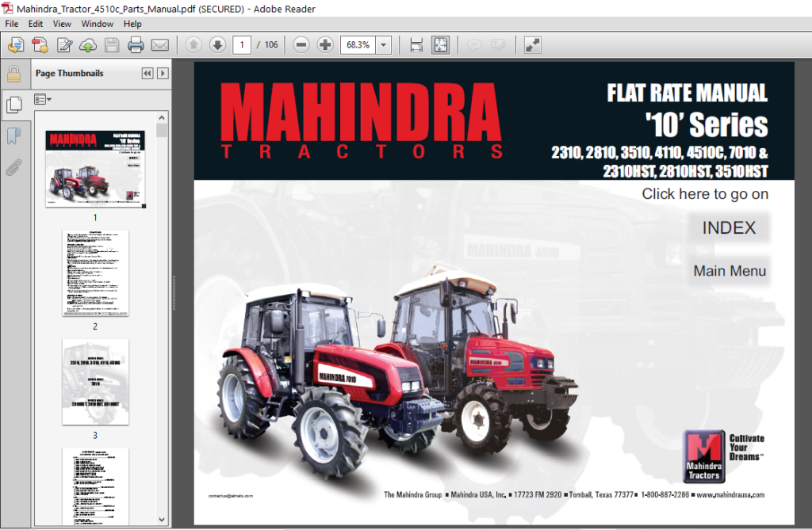Send the file by email with the envelope icon
Image resolution: width=812 pixels, height=530 pixels.
(160, 45)
